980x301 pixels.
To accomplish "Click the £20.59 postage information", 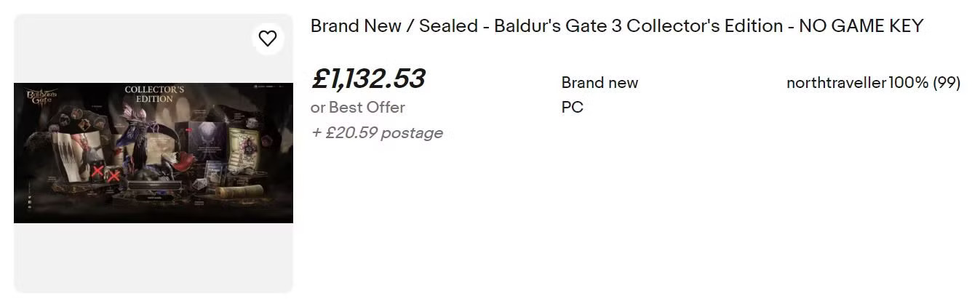I will (377, 133).
